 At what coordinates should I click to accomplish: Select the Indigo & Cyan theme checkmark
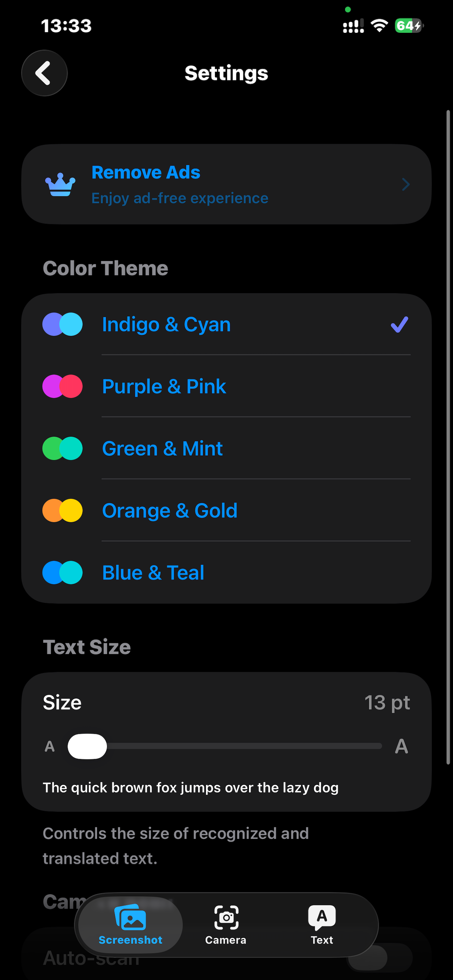399,324
